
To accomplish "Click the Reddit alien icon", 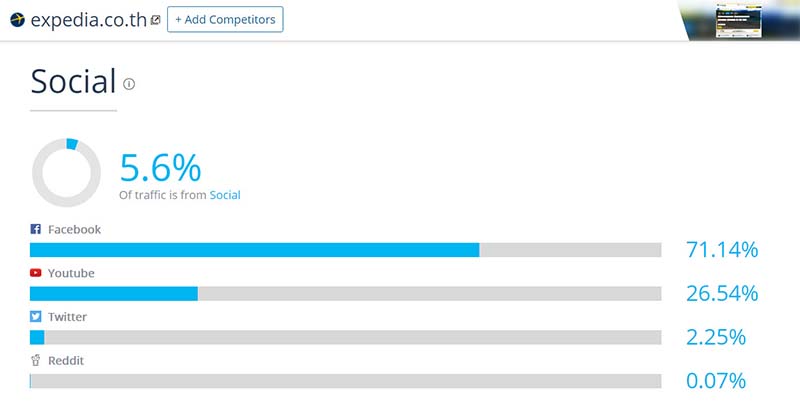I will (36, 360).
